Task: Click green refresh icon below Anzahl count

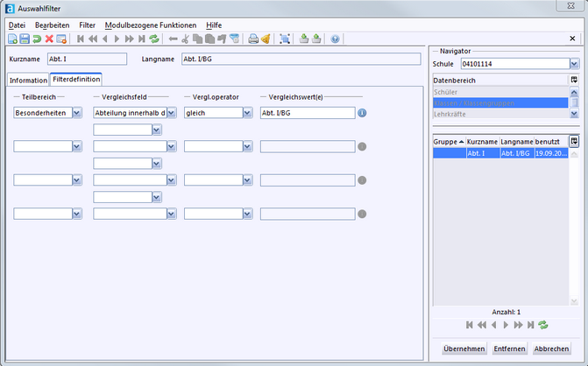Action: [x=543, y=324]
